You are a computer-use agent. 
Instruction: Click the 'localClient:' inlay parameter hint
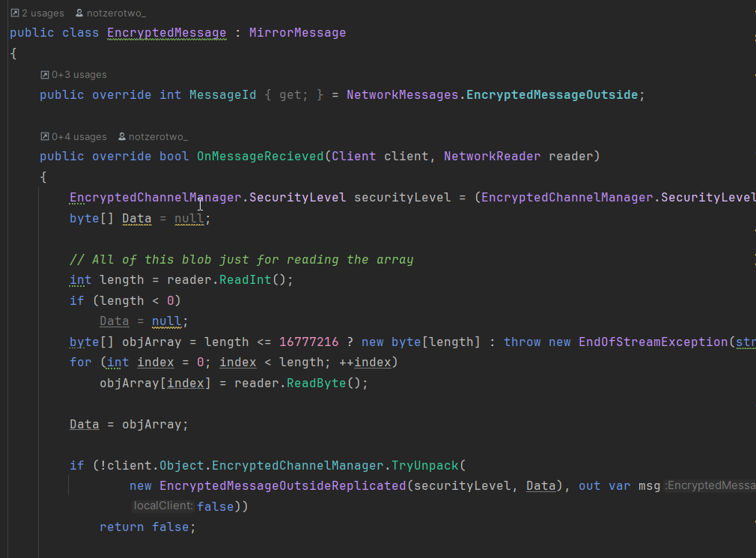click(163, 506)
